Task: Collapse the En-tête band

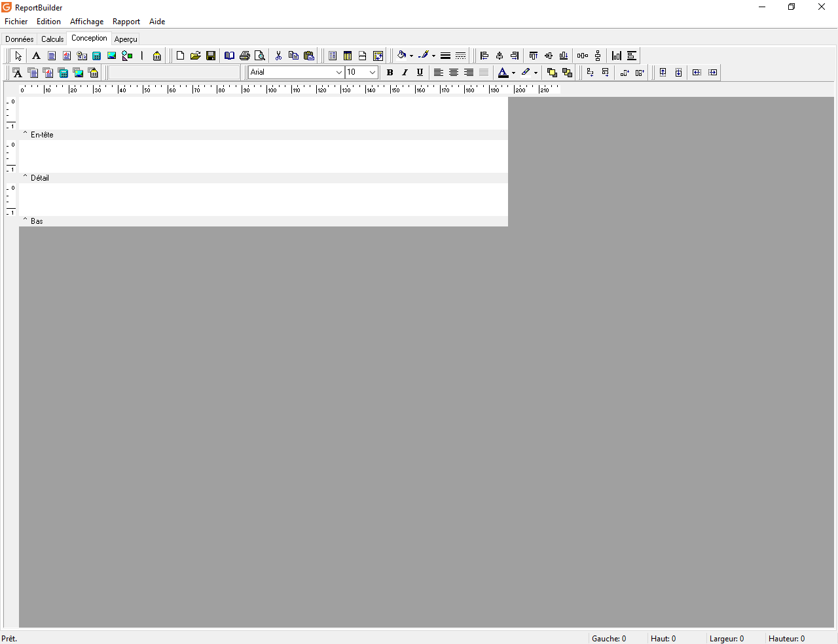Action: [x=26, y=134]
